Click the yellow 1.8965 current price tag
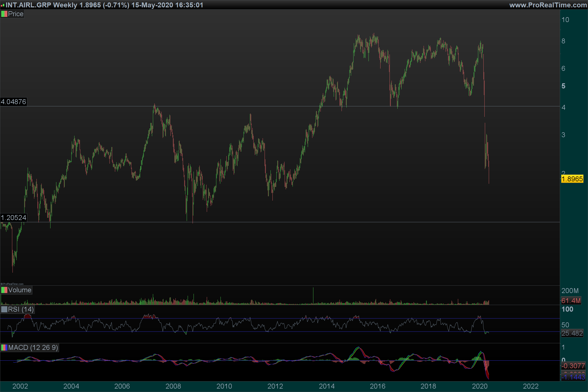Viewport: 588px width, 392px height. 572,179
